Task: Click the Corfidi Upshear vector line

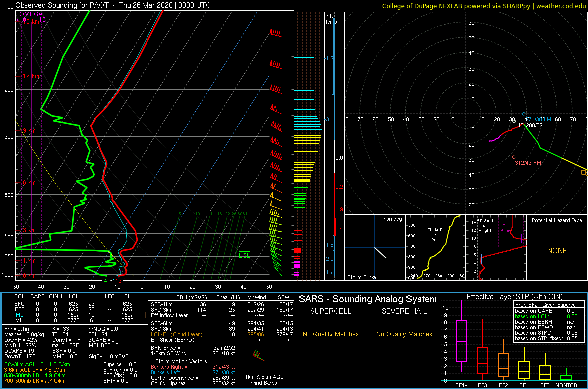Action: [x=192, y=383]
